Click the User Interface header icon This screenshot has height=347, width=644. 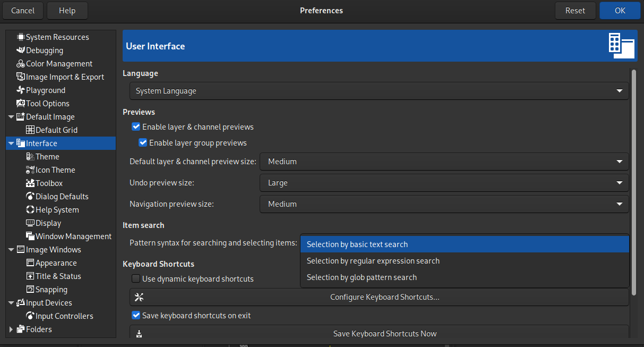point(621,46)
